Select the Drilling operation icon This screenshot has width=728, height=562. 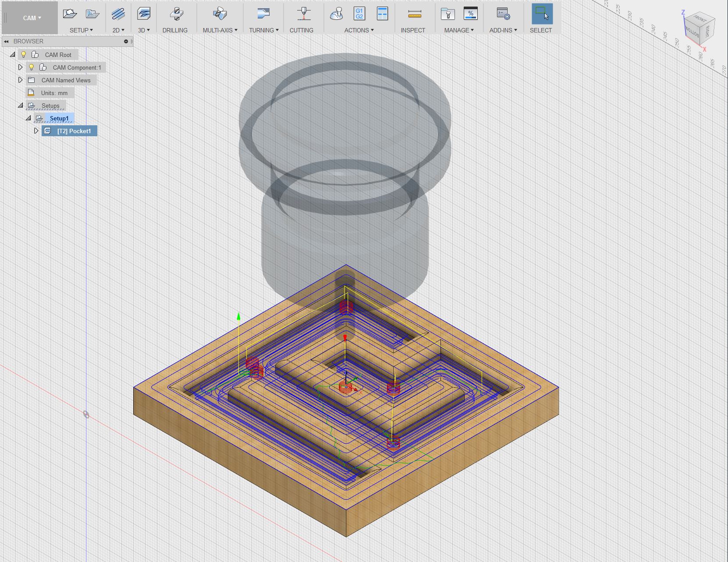[x=176, y=14]
